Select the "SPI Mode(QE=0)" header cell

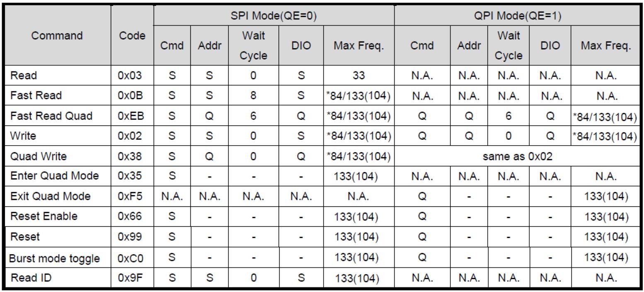(x=274, y=17)
